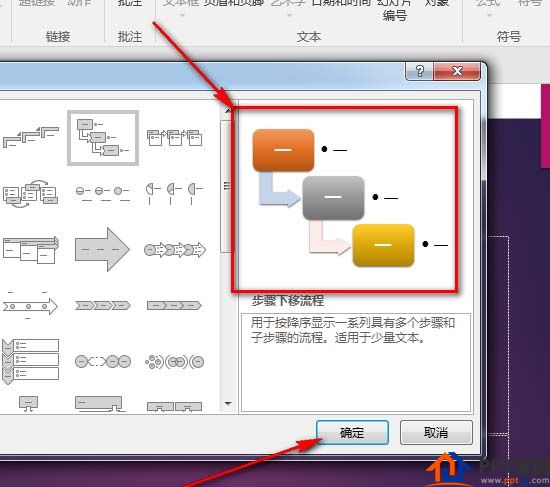Select the Closed Chevron Process layout icon
This screenshot has width=550, height=487.
click(174, 306)
